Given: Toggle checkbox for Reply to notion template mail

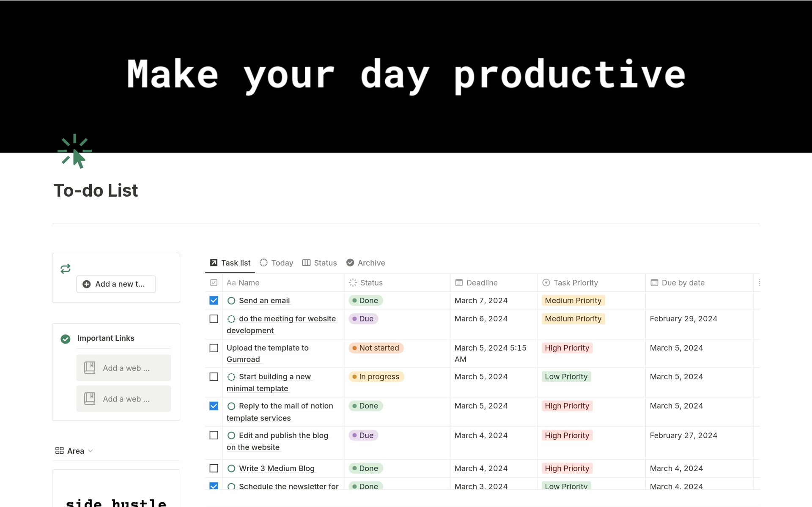Looking at the screenshot, I should point(214,406).
